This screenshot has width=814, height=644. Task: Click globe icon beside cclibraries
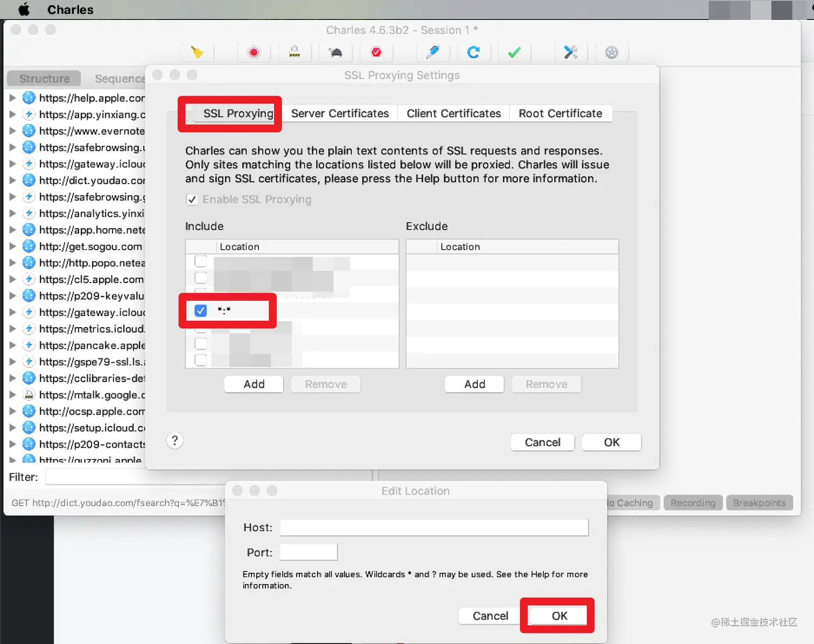29,378
